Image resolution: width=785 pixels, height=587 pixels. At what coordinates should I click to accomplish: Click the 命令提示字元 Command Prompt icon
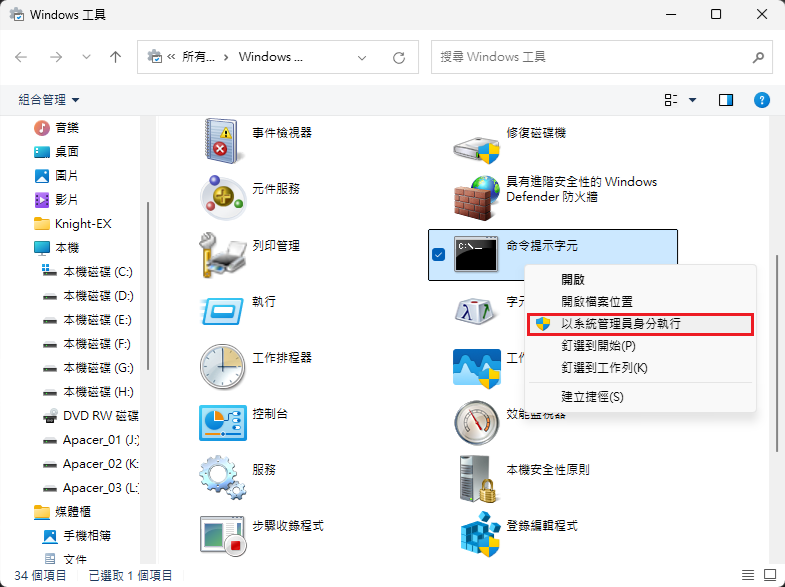tap(476, 254)
